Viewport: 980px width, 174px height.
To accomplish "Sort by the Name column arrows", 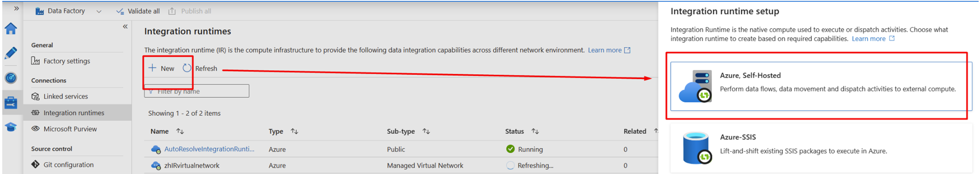I will click(180, 131).
